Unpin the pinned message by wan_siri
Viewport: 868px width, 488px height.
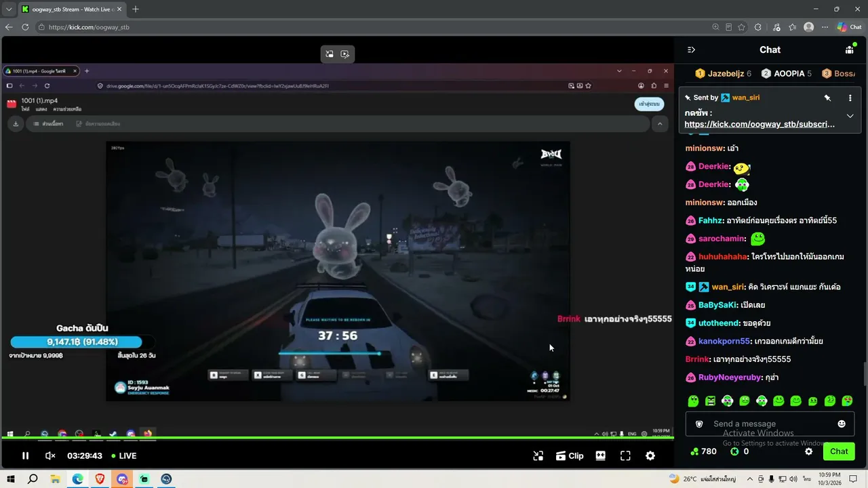click(x=827, y=98)
